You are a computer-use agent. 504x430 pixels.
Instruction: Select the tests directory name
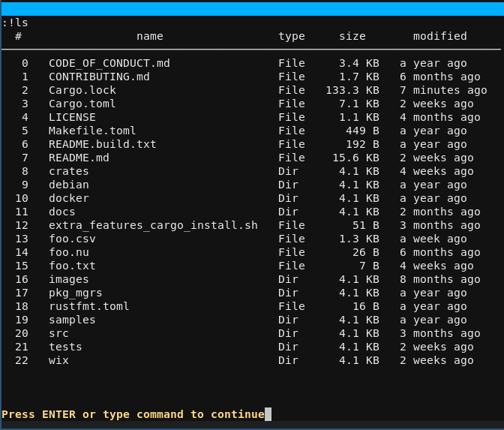click(x=65, y=347)
